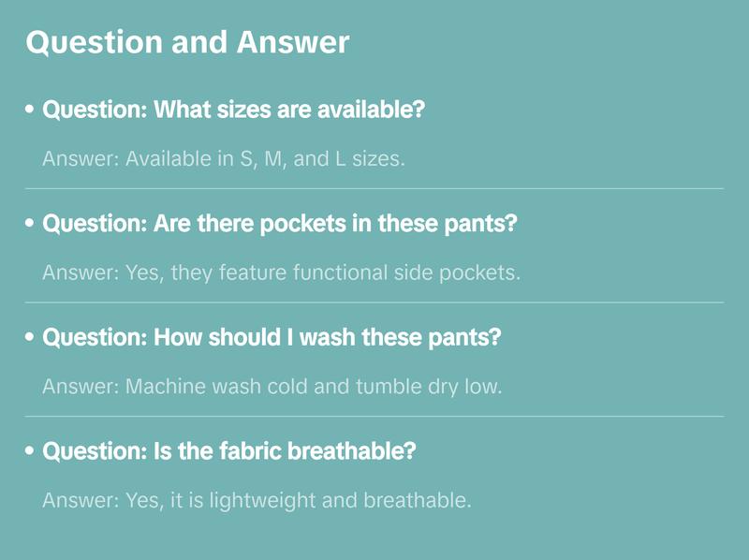Click the divider line below the sizes answer
This screenshot has height=560, width=749.
[x=374, y=188]
